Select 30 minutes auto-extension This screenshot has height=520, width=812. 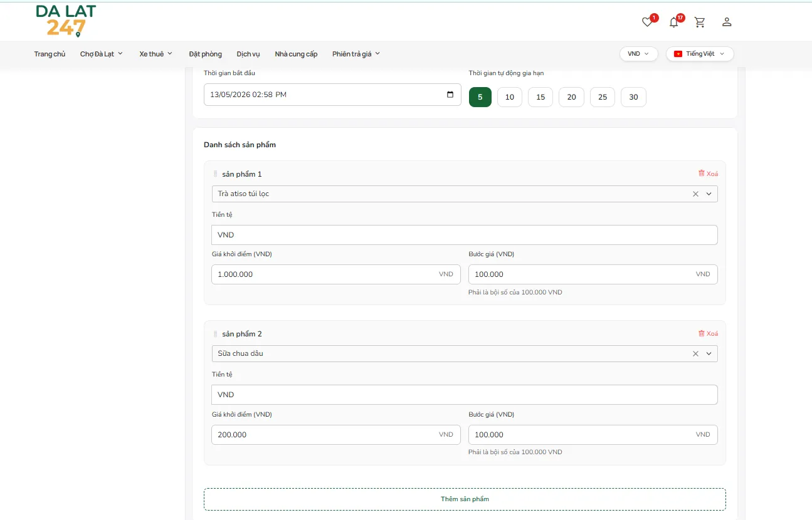click(x=633, y=97)
